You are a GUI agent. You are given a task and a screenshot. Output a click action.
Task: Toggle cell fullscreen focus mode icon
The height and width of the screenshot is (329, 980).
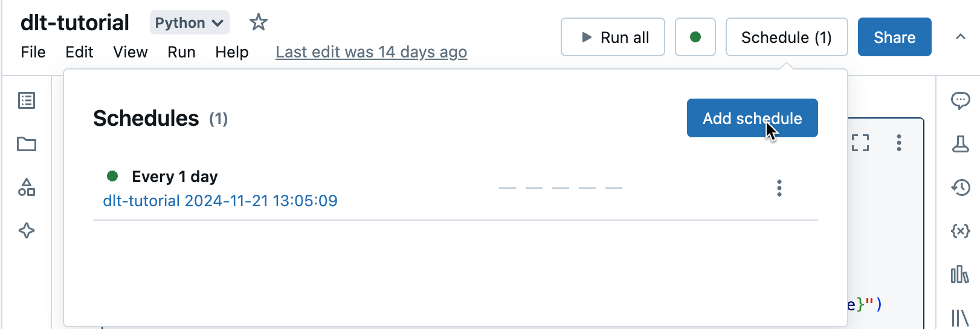860,143
